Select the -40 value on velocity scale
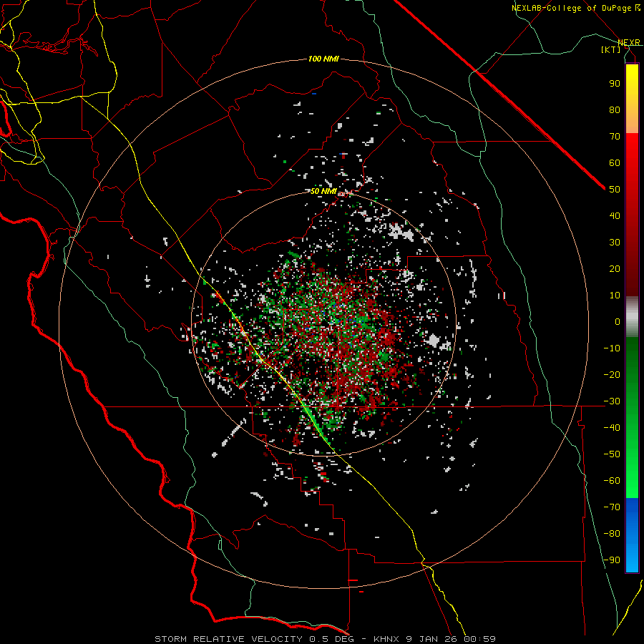 612,428
